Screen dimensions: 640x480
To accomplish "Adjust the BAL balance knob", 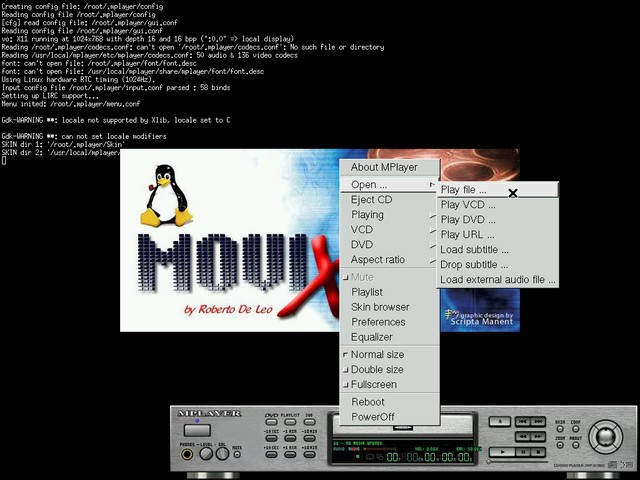I will click(222, 454).
